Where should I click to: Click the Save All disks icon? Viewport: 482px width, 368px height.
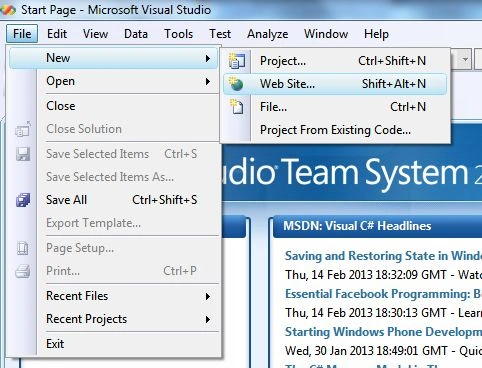pyautogui.click(x=23, y=200)
